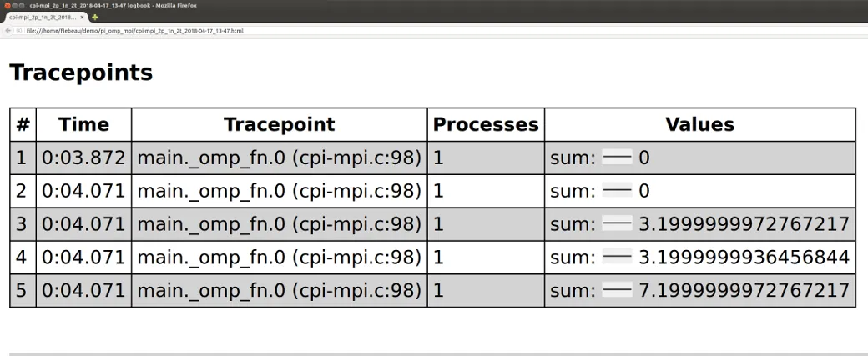Click the Values column header
The image size is (868, 356).
pos(699,124)
